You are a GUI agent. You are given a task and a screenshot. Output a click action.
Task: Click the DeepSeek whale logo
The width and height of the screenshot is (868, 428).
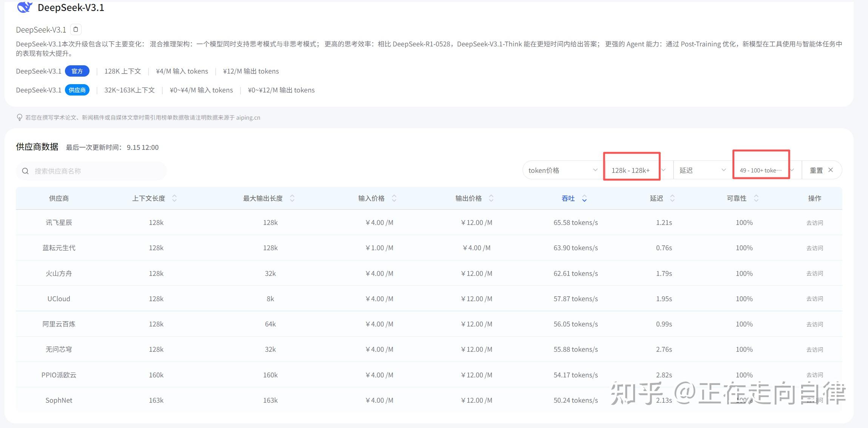pyautogui.click(x=25, y=7)
